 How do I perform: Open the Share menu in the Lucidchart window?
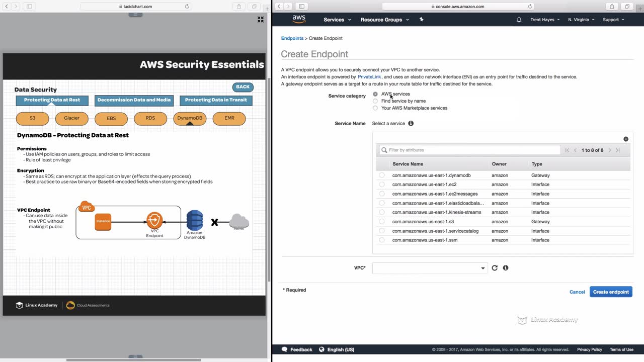(239, 7)
